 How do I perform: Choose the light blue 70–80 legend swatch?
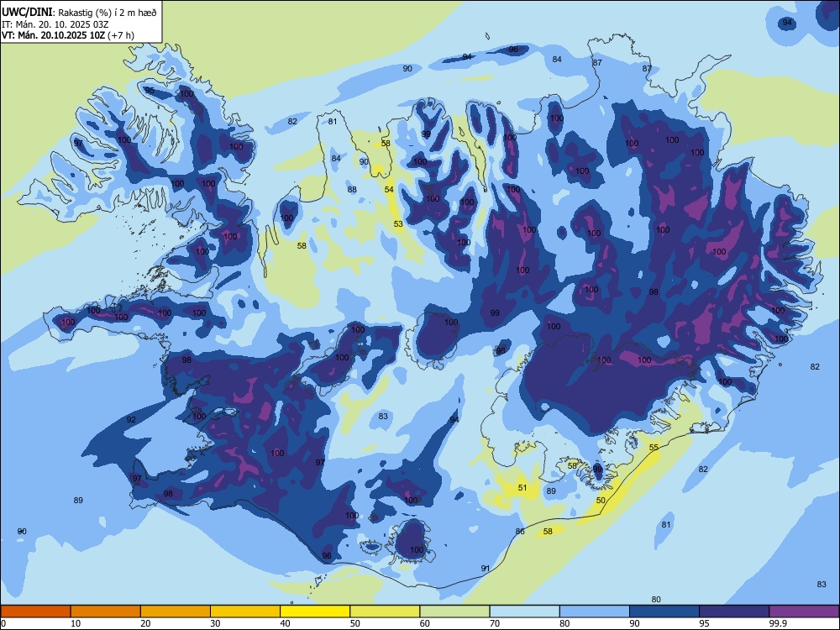tap(524, 612)
